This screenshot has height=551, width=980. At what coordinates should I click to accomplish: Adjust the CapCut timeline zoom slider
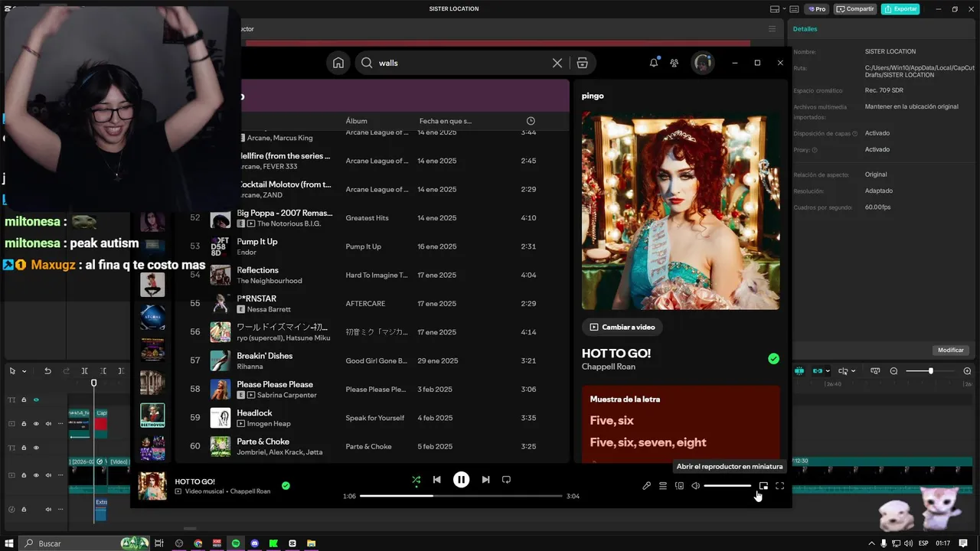point(930,371)
